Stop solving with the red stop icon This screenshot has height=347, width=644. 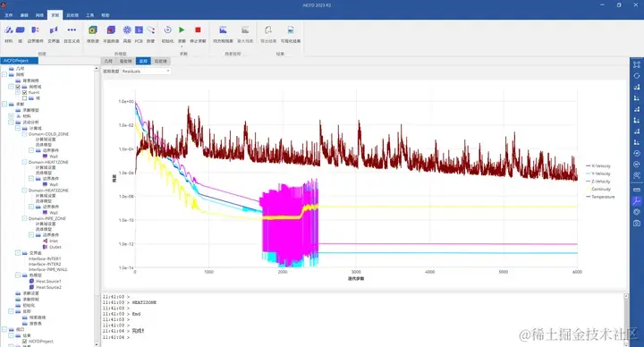198,30
